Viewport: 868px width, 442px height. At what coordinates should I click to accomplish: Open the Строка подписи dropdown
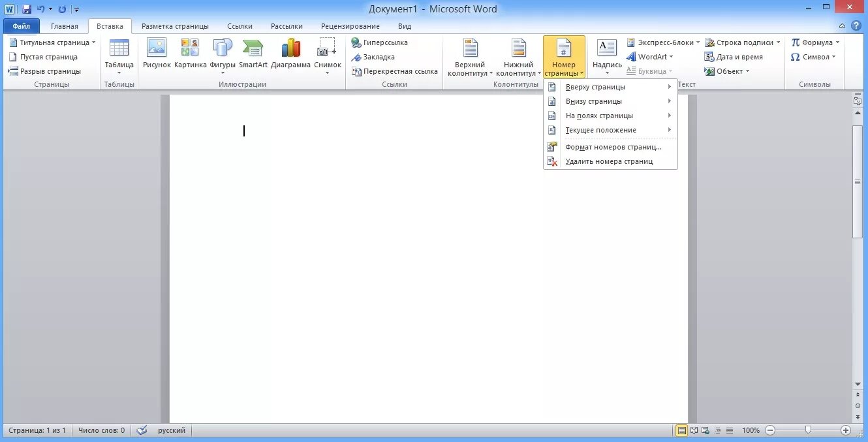click(x=743, y=42)
